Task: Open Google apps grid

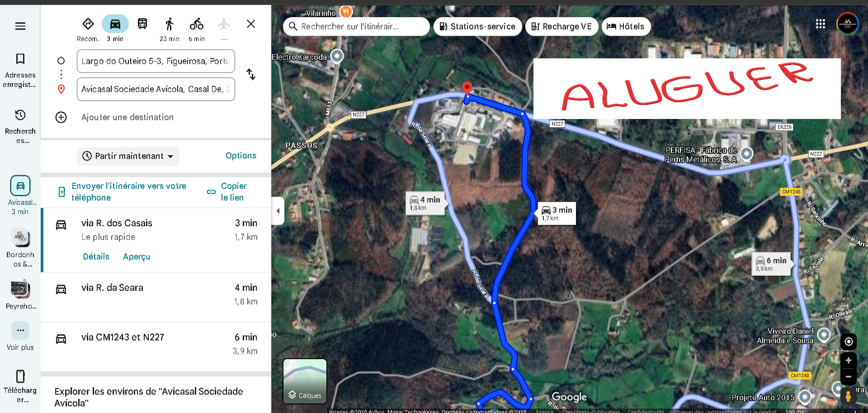Action: click(821, 24)
